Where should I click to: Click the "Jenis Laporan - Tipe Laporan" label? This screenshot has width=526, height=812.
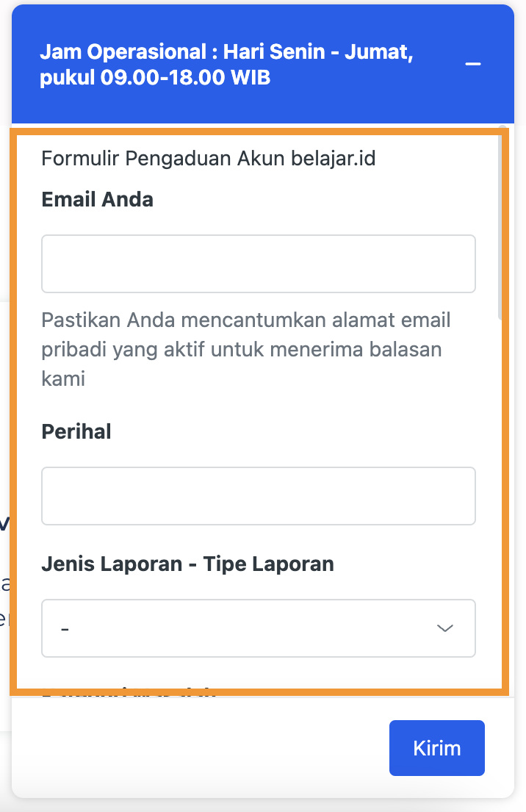pyautogui.click(x=188, y=564)
